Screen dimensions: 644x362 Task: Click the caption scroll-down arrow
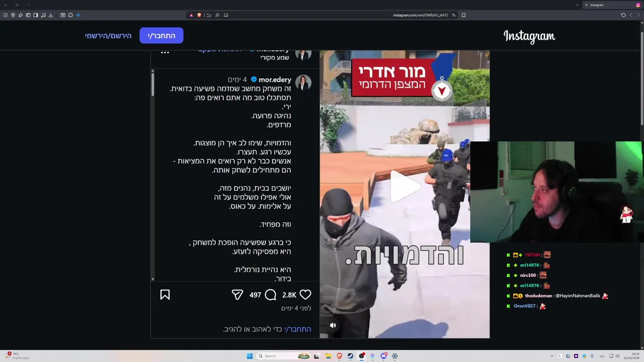(153, 279)
